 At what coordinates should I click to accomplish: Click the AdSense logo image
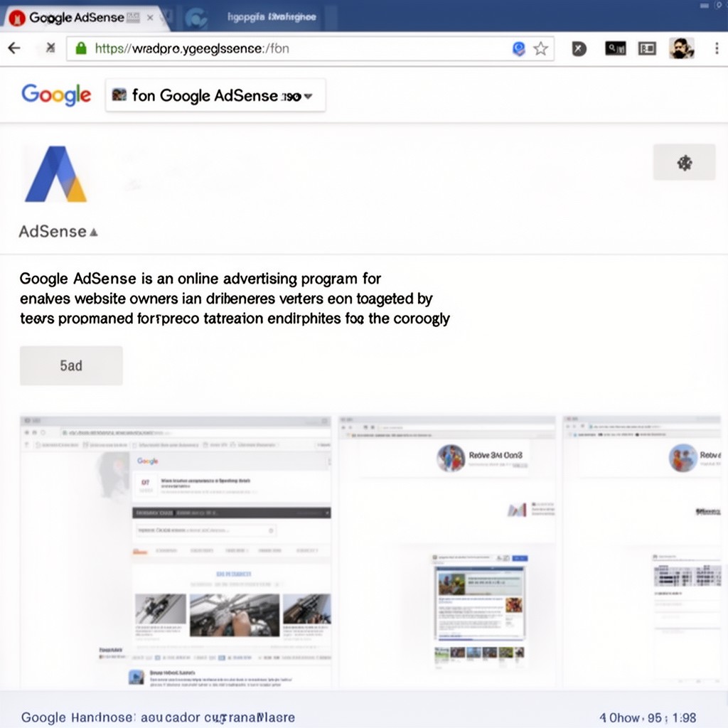(x=55, y=174)
